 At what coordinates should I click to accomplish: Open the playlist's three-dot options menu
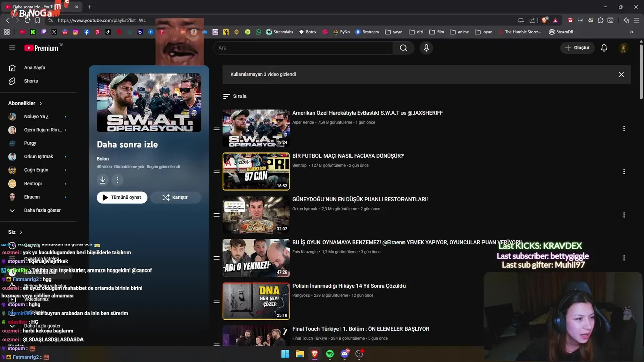click(117, 180)
